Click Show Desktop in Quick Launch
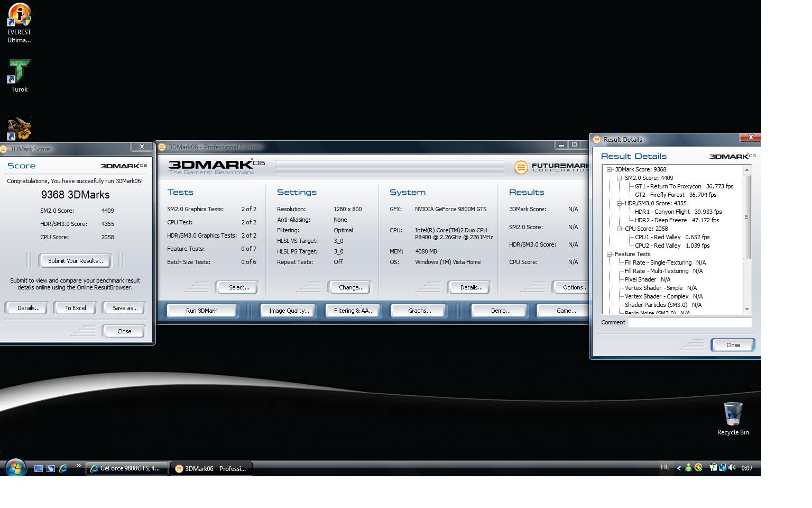Viewport: 812px width, 508px height. tap(39, 468)
